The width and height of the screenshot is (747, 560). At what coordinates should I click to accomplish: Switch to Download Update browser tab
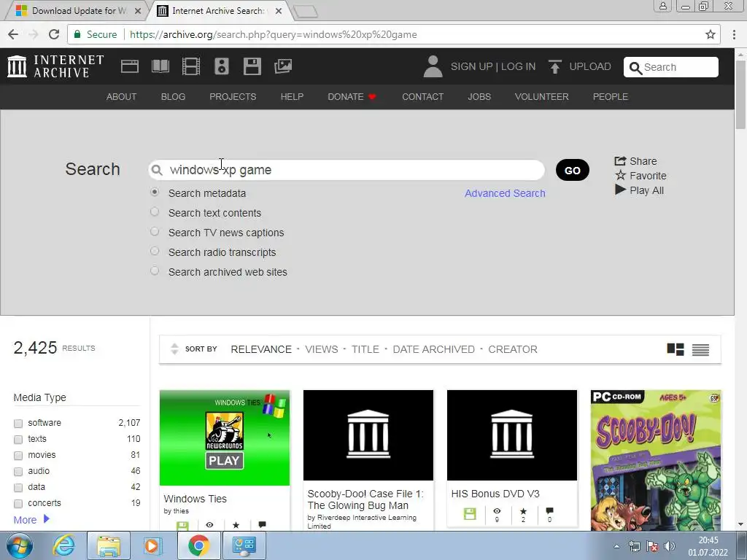(x=77, y=11)
